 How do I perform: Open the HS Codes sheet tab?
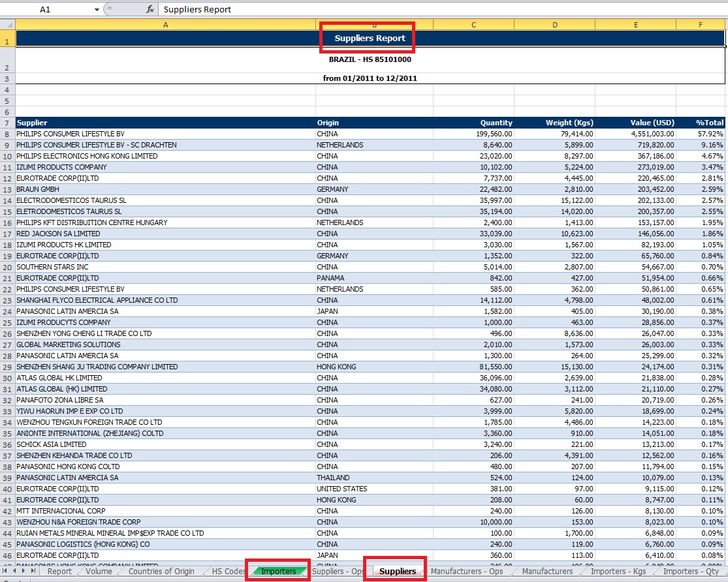tap(227, 572)
